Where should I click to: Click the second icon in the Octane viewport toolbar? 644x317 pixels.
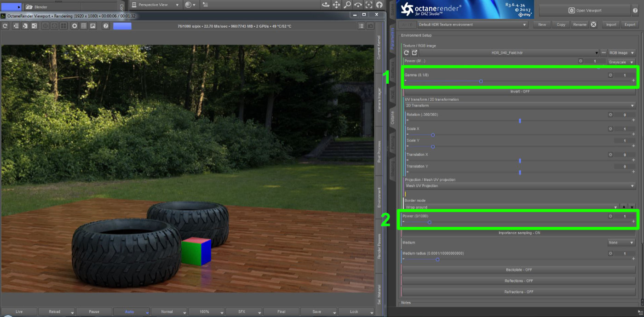point(16,26)
